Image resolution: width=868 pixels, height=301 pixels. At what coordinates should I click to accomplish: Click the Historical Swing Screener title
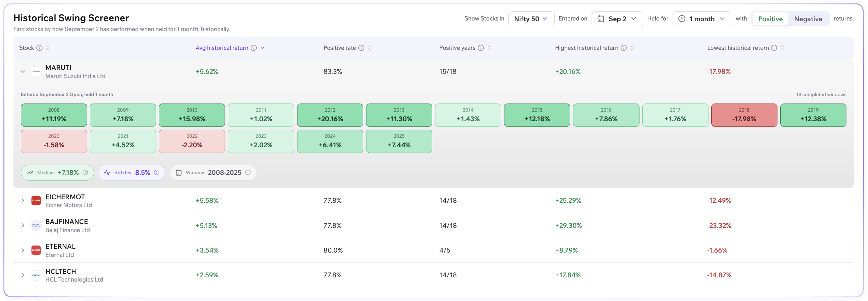71,18
